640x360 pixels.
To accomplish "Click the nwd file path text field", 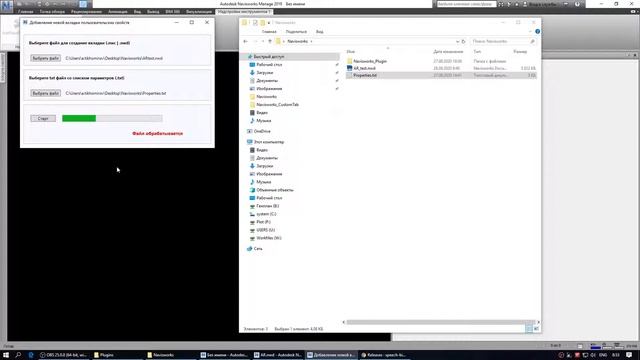I will point(114,58).
